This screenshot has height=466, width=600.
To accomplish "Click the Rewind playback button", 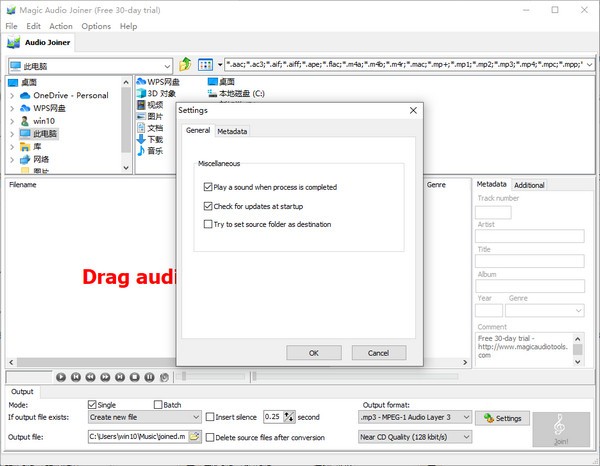I will [x=90, y=377].
